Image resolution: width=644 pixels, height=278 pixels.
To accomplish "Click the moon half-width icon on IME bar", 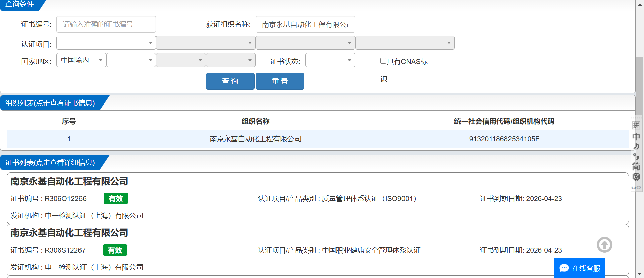I will point(636,146).
